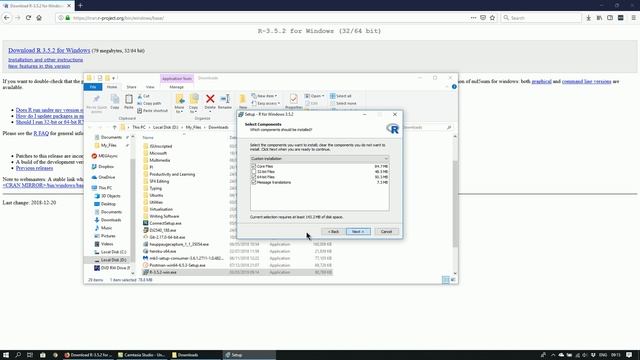
Task: Open the New item dropdown
Action: pyautogui.click(x=264, y=96)
